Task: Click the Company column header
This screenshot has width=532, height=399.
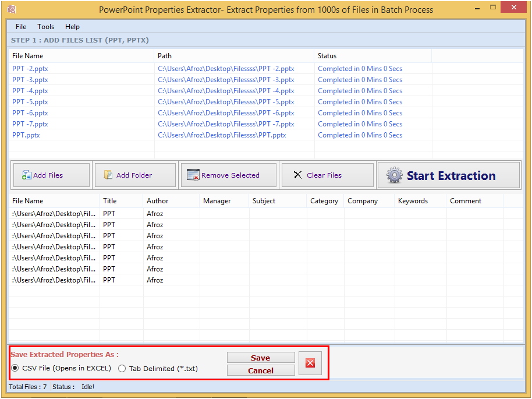Action: coord(369,201)
